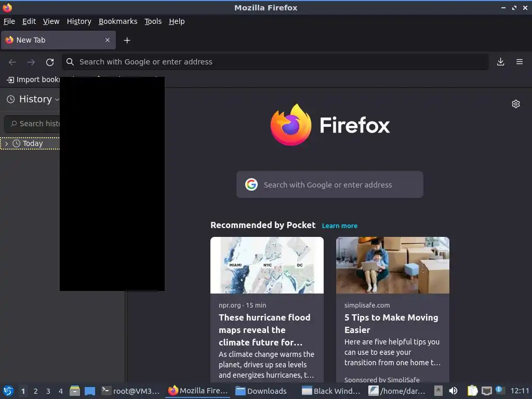Screen dimensions: 532x399
Task: Open the Edit menu
Action: pyautogui.click(x=29, y=21)
